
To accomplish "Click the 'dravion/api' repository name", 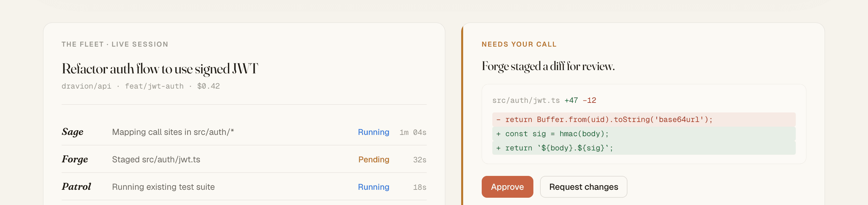I will point(86,86).
